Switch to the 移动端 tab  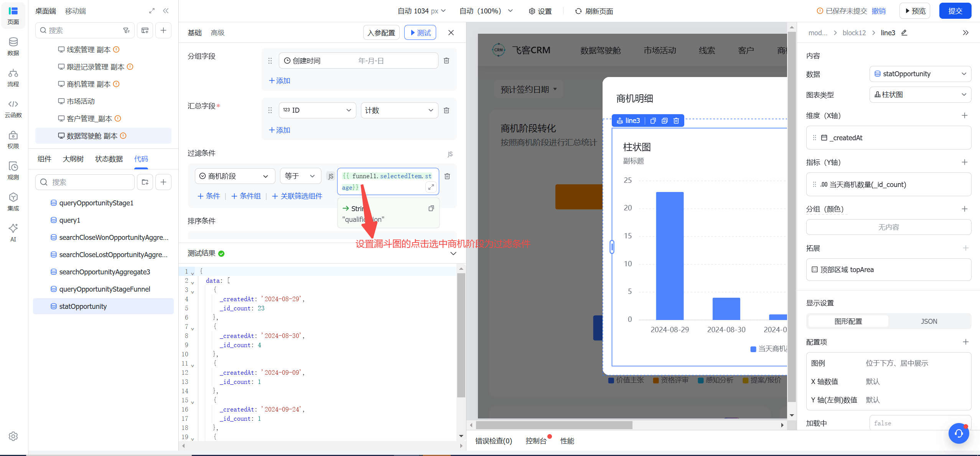coord(76,11)
